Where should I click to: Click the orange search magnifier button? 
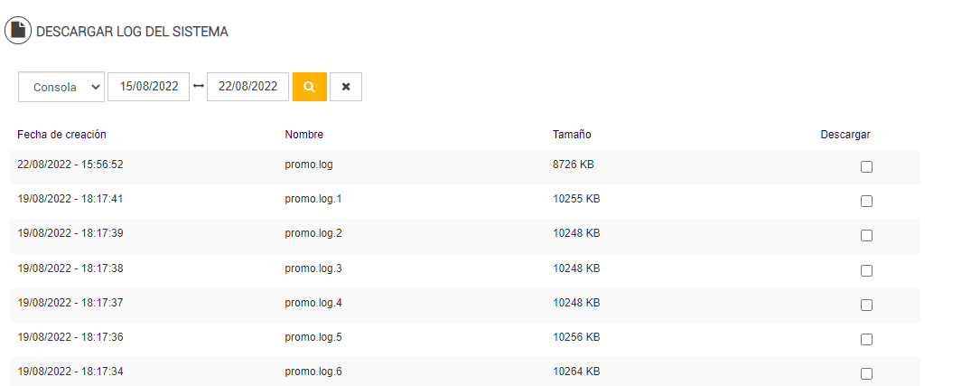pos(309,87)
